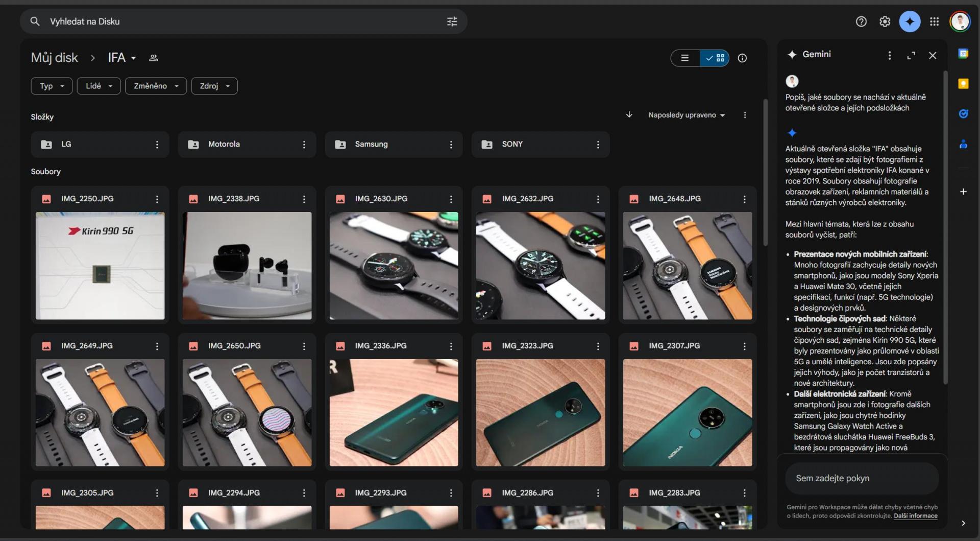Select the grid layout view
This screenshot has width=980, height=541.
[x=715, y=58]
